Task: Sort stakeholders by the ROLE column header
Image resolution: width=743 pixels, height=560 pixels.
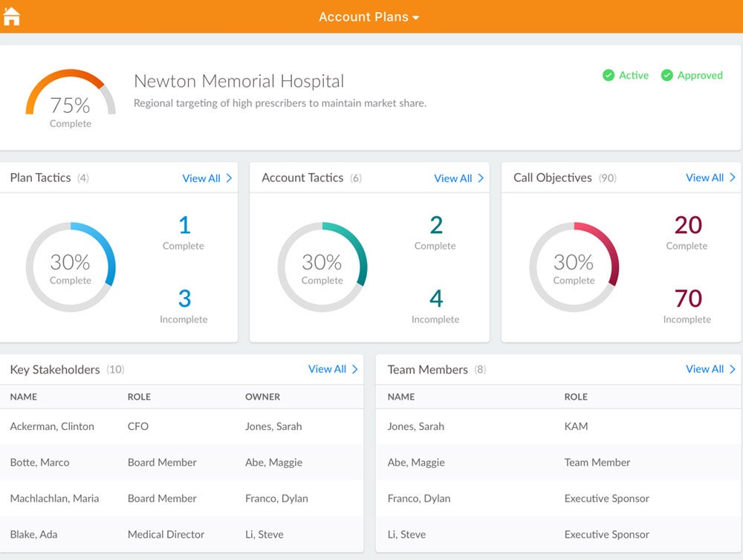Action: coord(139,397)
